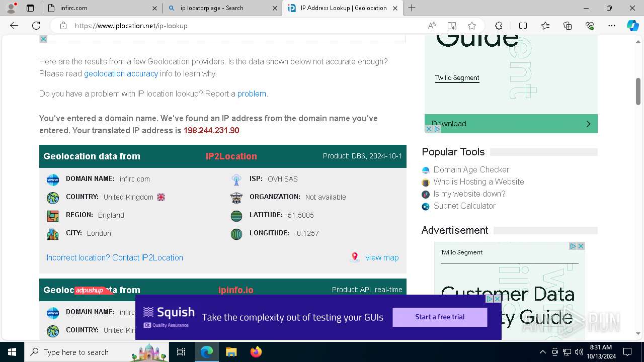
Task: Click the LATITUDE globe icon
Action: pos(236,216)
